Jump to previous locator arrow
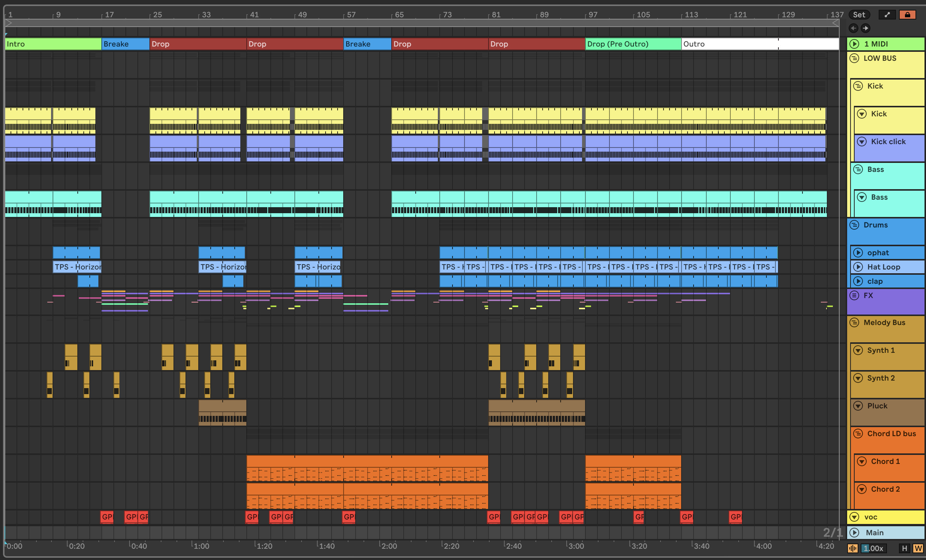The image size is (926, 560). point(854,28)
